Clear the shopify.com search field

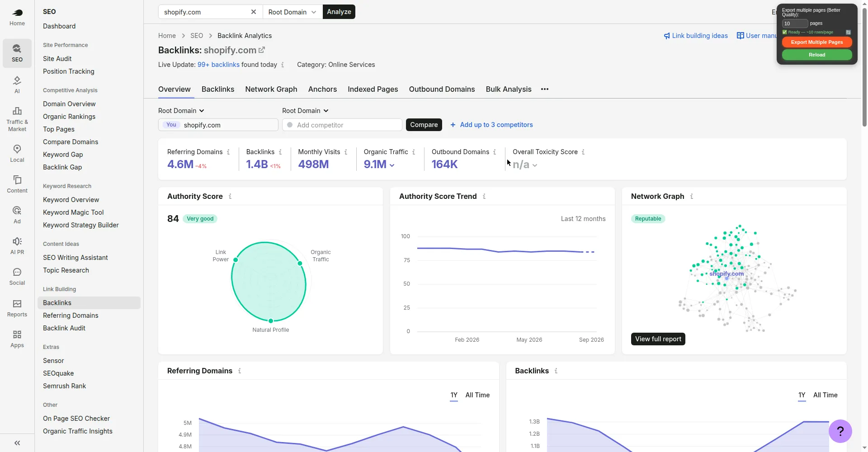254,12
